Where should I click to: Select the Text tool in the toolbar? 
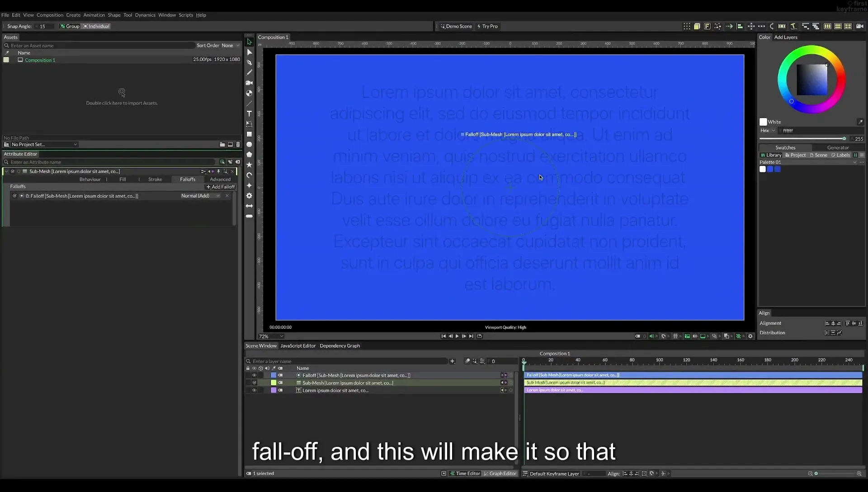(x=249, y=114)
